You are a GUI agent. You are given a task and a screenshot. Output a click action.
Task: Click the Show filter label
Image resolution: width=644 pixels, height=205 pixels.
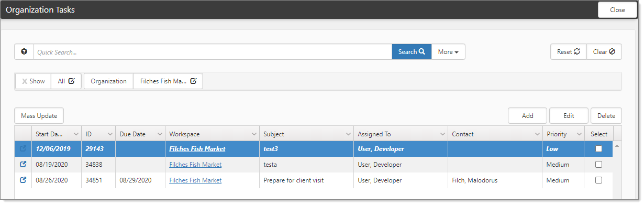[x=37, y=81]
